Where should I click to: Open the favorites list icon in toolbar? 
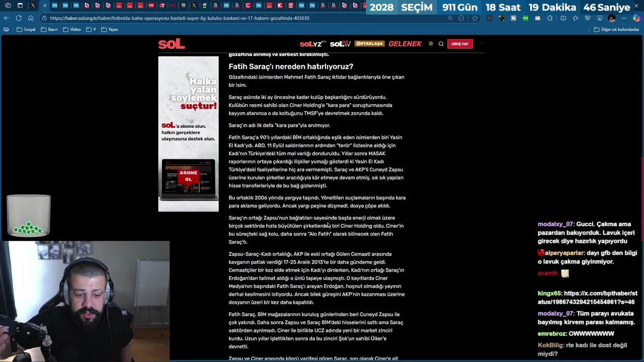tap(575, 18)
